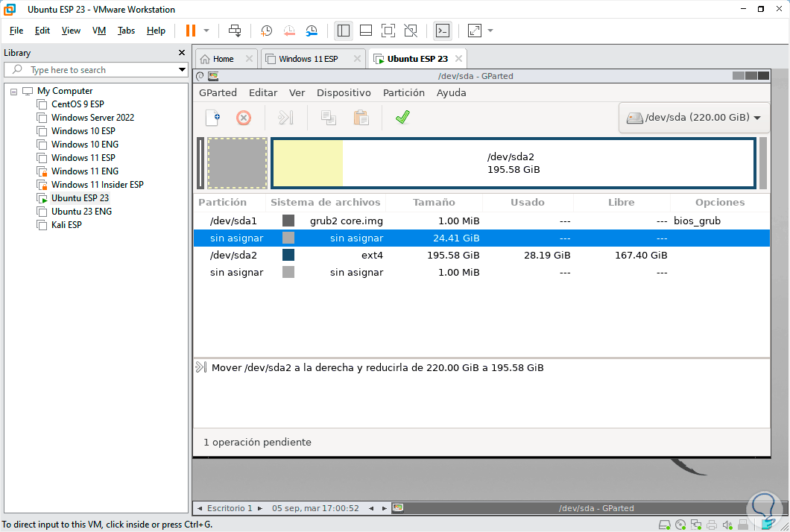This screenshot has width=790, height=532.
Task: Select Windows 10 ESP in the library
Action: 83,131
